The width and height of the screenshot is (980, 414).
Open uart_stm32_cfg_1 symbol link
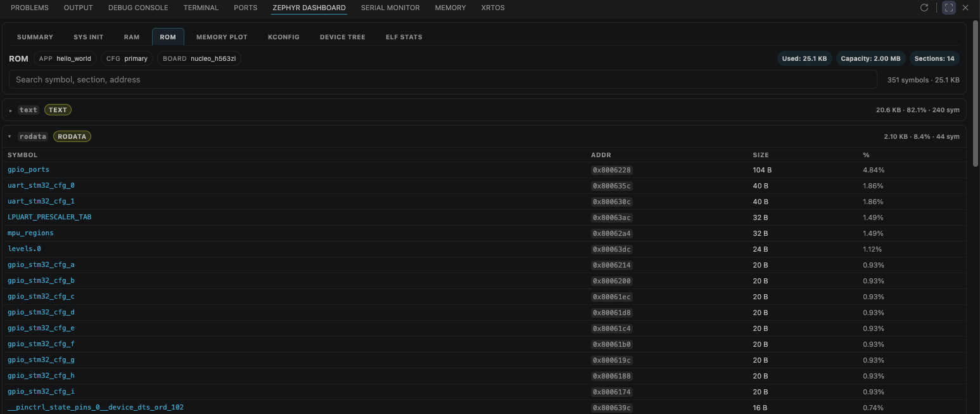click(41, 202)
